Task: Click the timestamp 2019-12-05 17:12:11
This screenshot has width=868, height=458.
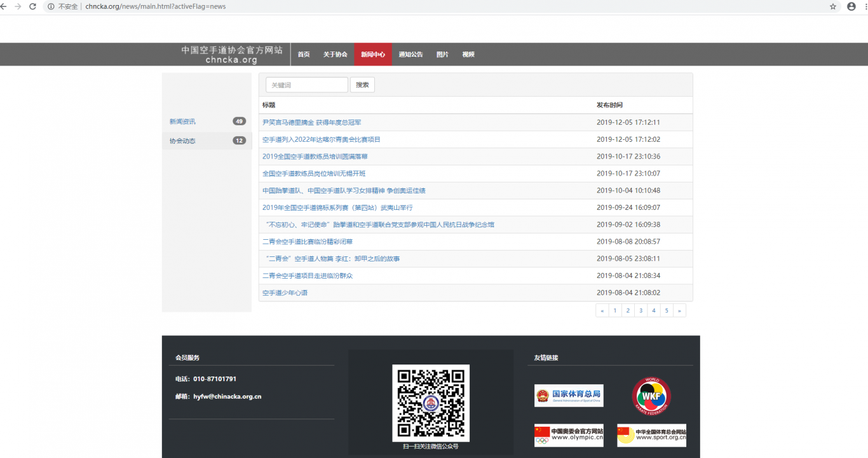Action: pyautogui.click(x=628, y=122)
